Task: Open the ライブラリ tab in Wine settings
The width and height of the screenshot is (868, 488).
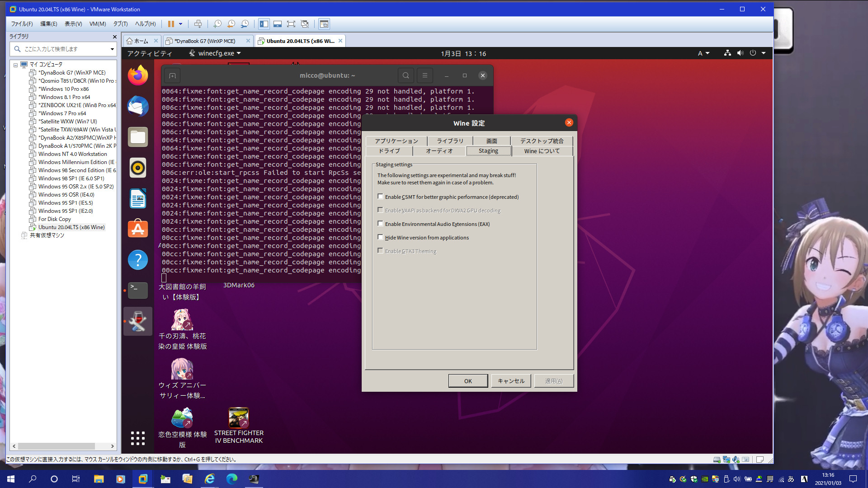Action: coord(450,141)
